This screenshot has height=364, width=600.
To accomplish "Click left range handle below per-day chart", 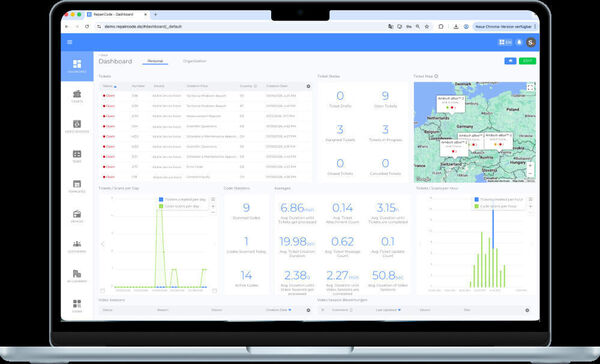I will click(103, 291).
